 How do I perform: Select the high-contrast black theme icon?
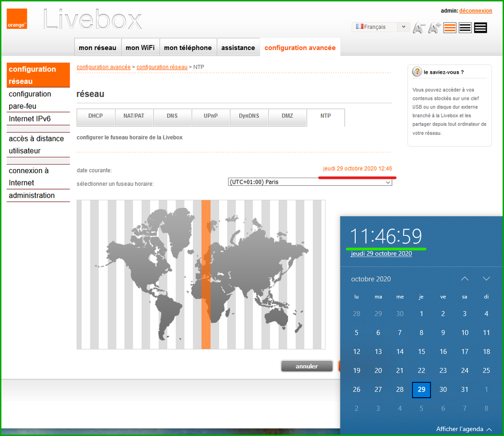coord(480,28)
